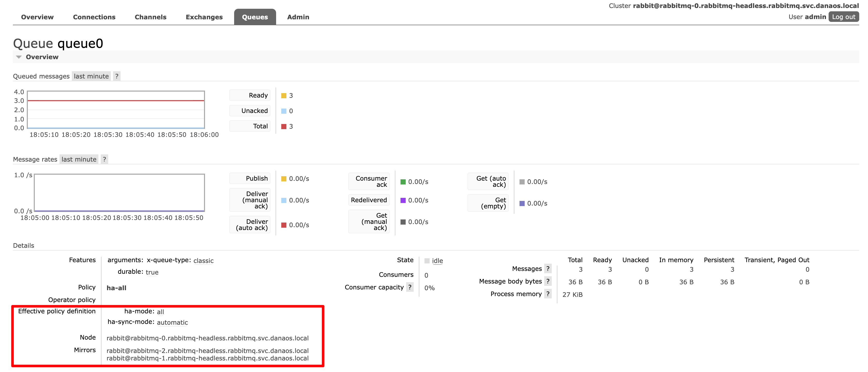
Task: Click help icon next to Message rates
Action: 105,159
